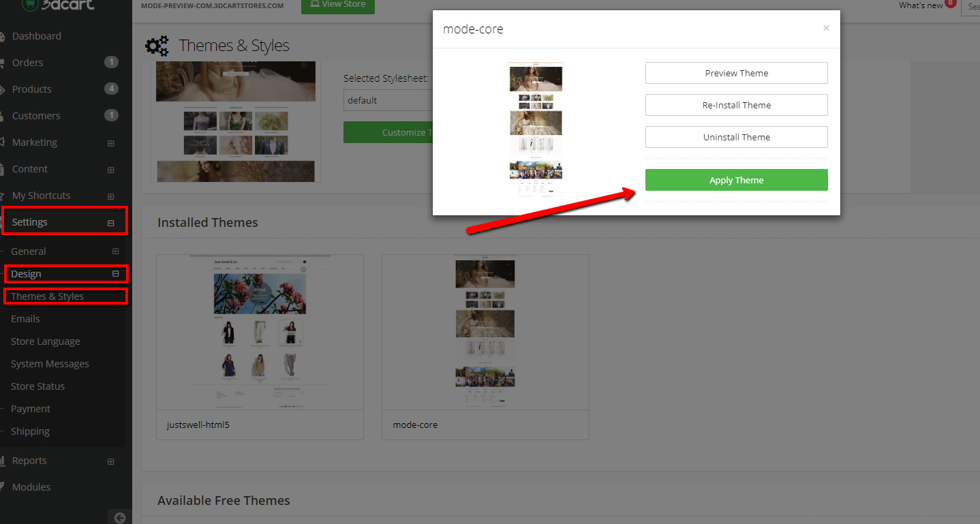The image size is (980, 524).
Task: Click the What's new notification badge
Action: point(950,3)
